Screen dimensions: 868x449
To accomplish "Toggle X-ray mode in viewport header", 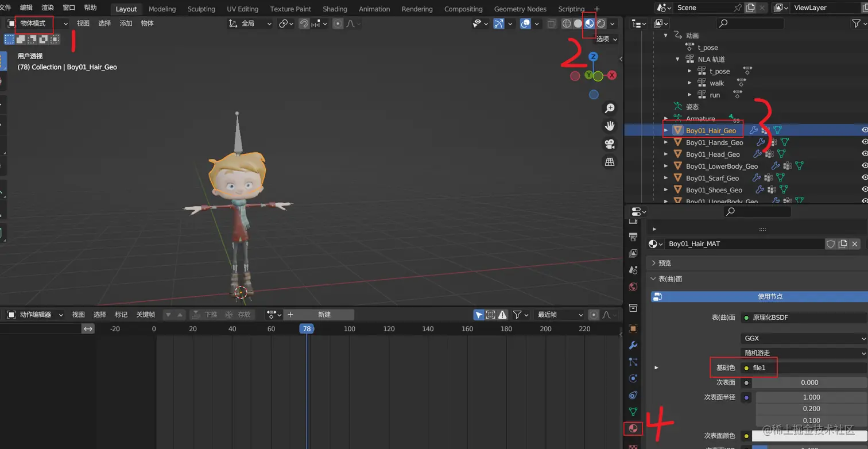I will pyautogui.click(x=551, y=24).
